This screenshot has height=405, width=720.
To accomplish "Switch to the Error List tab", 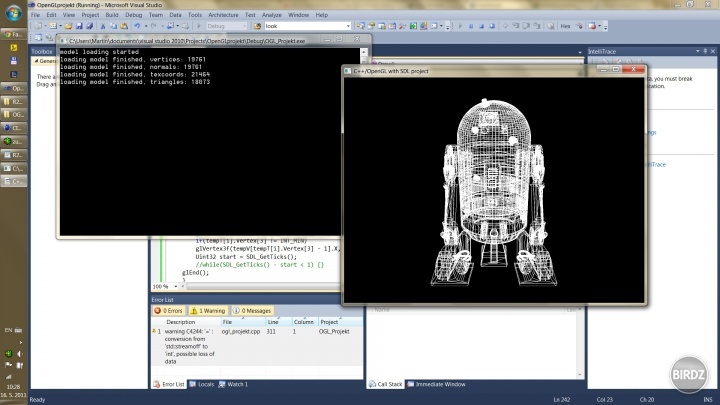I will click(x=169, y=384).
